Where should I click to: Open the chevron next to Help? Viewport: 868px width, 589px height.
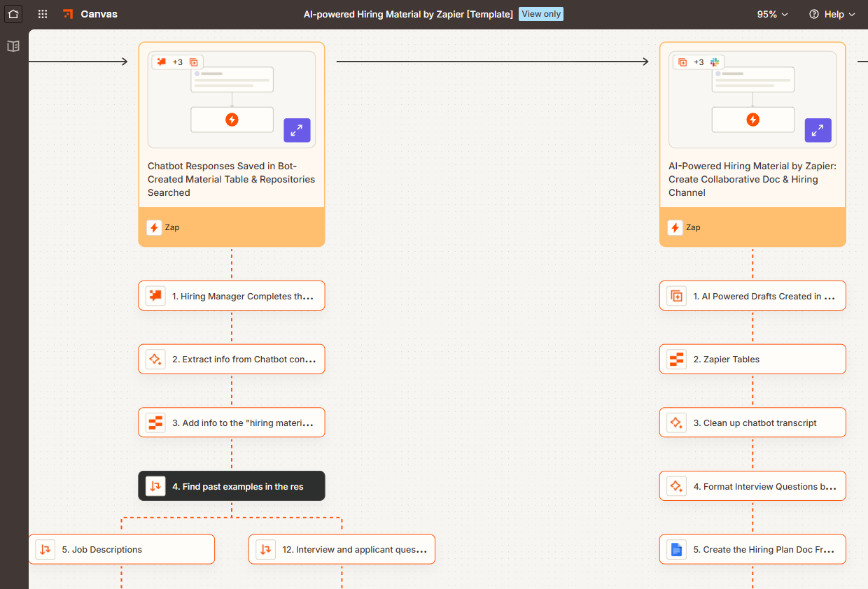[852, 14]
